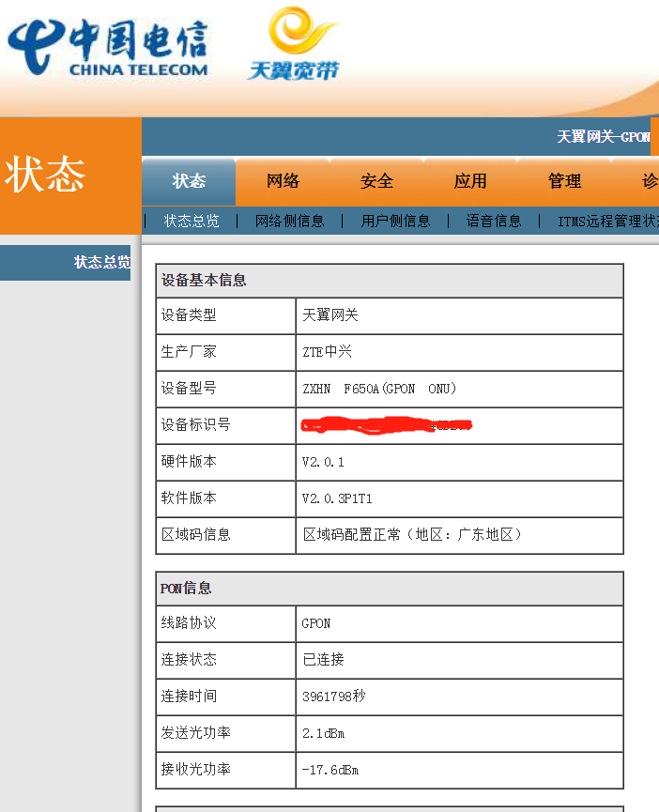Click the large 状态 heading on the left

click(45, 175)
